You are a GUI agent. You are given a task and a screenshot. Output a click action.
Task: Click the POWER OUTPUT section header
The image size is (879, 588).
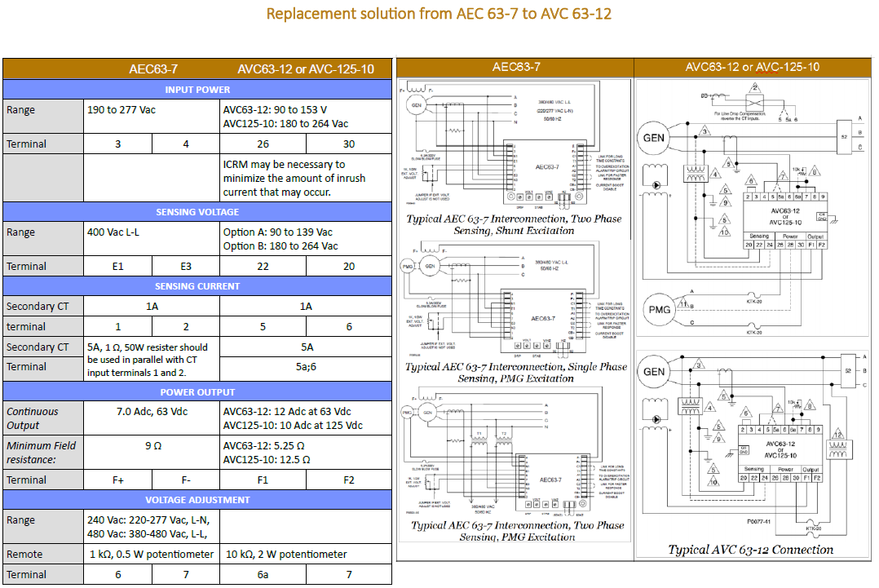197,392
